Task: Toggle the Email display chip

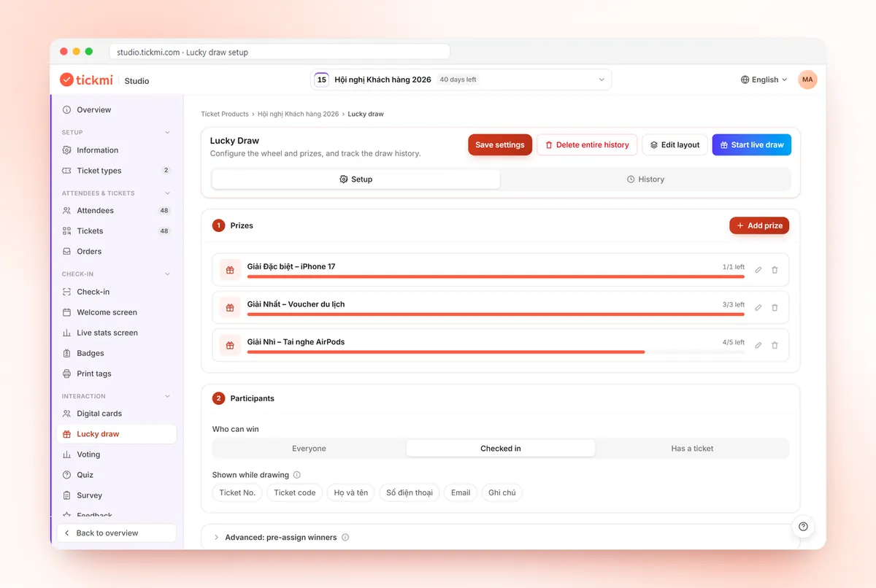Action: click(x=461, y=492)
